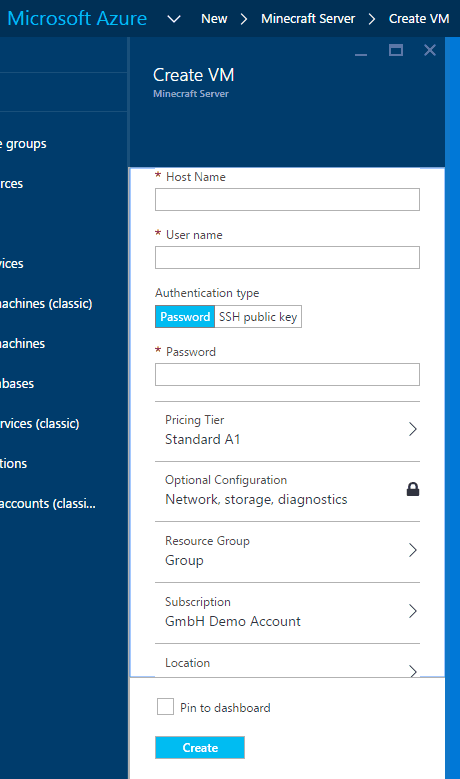Click the Subscription chevron arrow
460x779 pixels.
412,611
